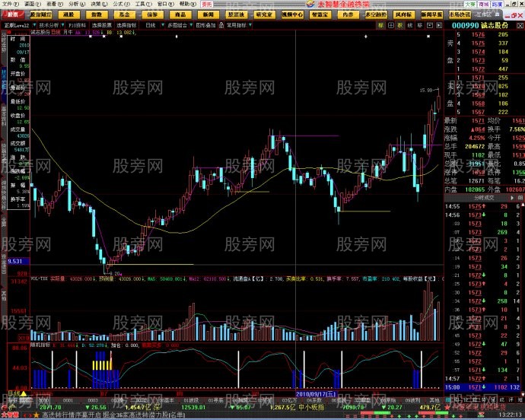Click the 9.20 low price label

point(115,274)
